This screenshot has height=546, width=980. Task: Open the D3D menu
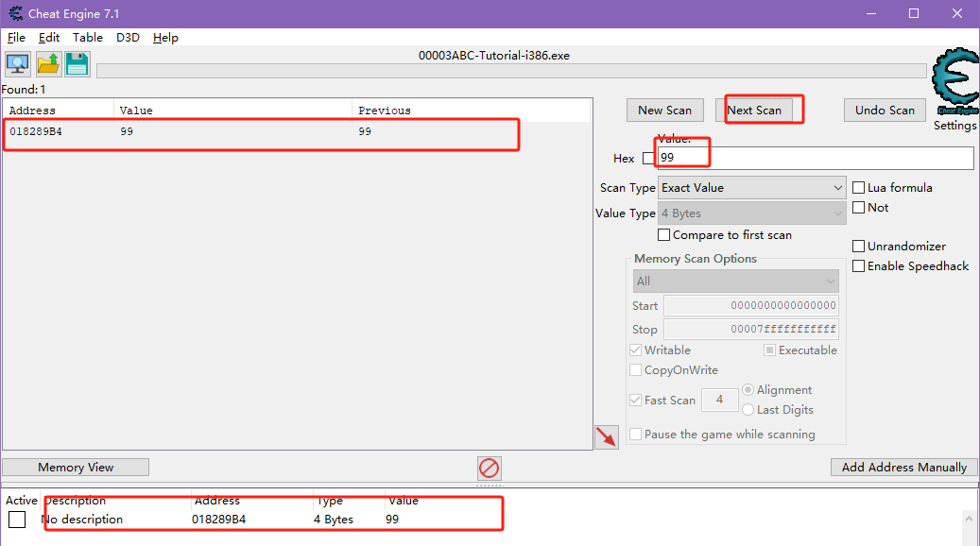click(x=128, y=38)
